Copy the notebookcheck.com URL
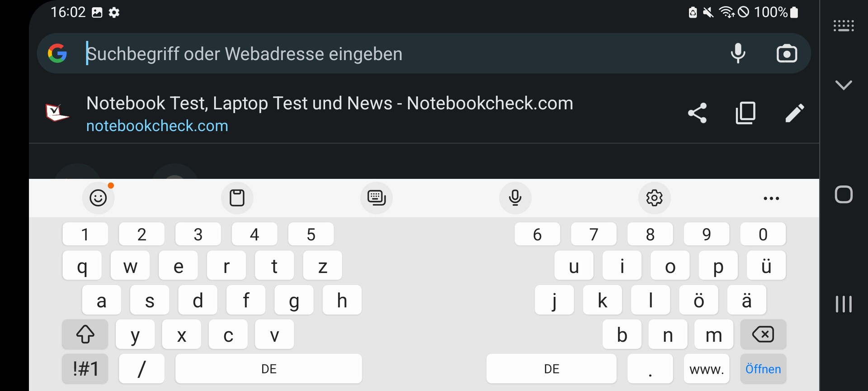Screen dimensions: 868x391 (x=745, y=113)
